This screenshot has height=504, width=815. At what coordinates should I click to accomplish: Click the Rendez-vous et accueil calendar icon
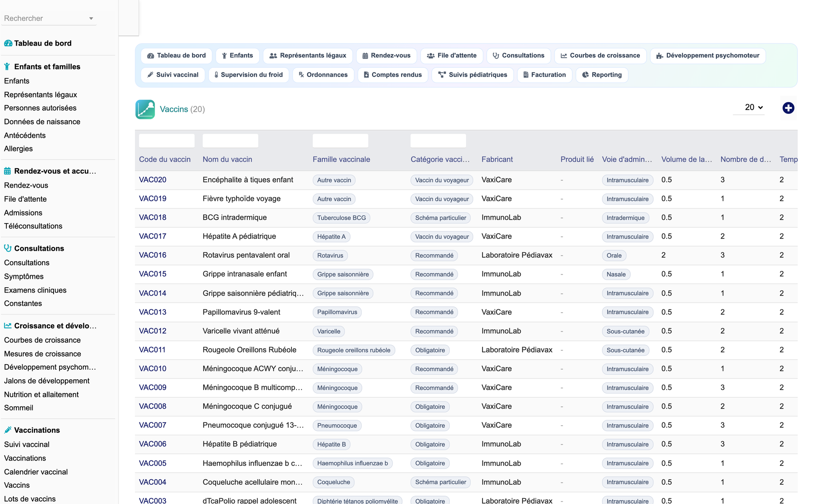(x=8, y=171)
